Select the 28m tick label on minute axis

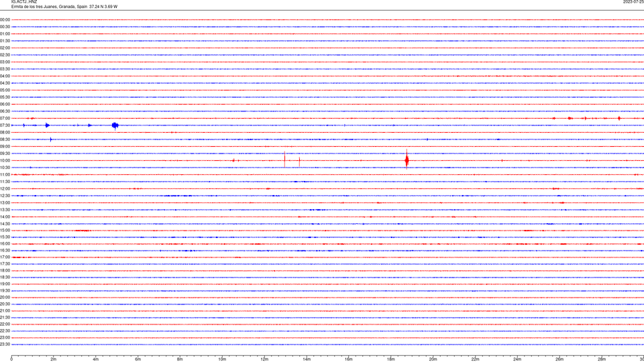click(602, 359)
